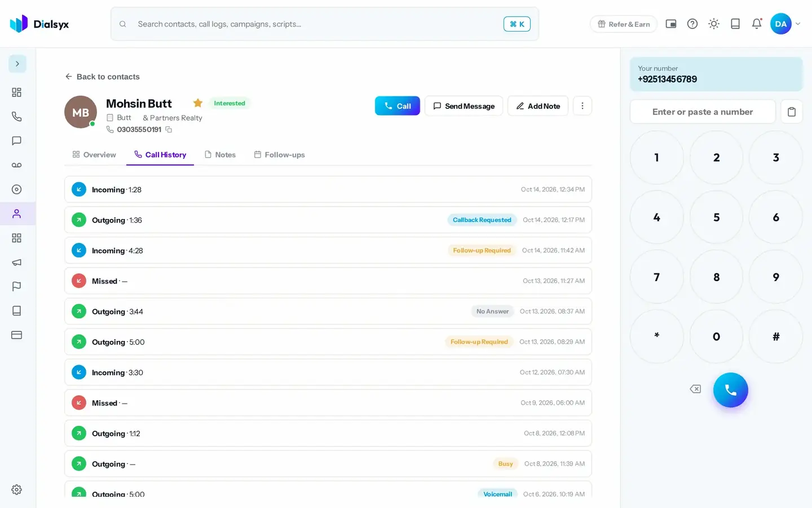
Task: Copy phone number 03035550191
Action: 169,130
